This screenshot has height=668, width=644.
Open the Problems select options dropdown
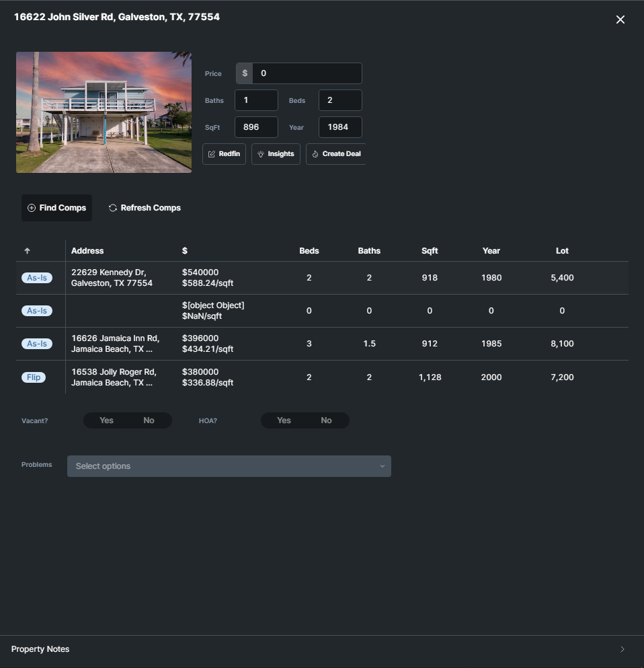(x=229, y=466)
